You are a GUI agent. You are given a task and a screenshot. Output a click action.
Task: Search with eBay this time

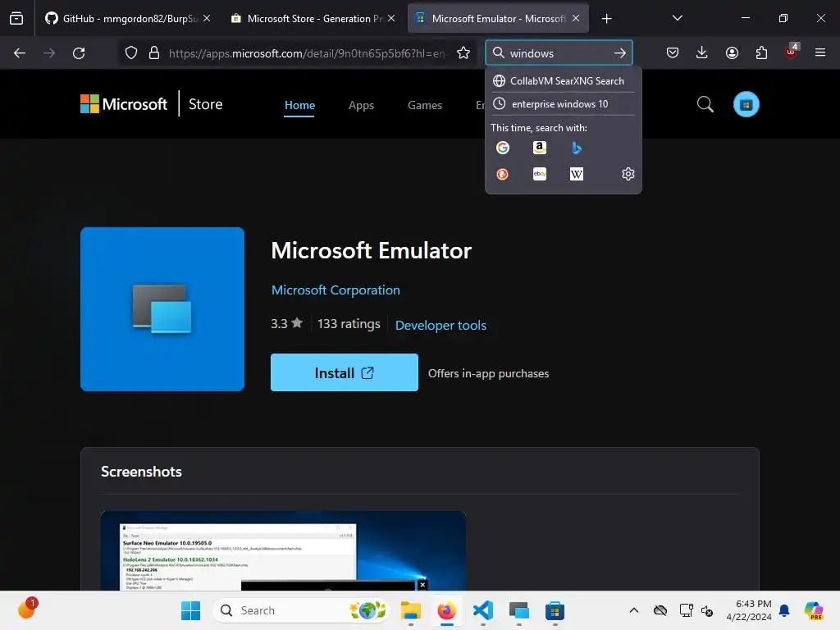pos(540,174)
